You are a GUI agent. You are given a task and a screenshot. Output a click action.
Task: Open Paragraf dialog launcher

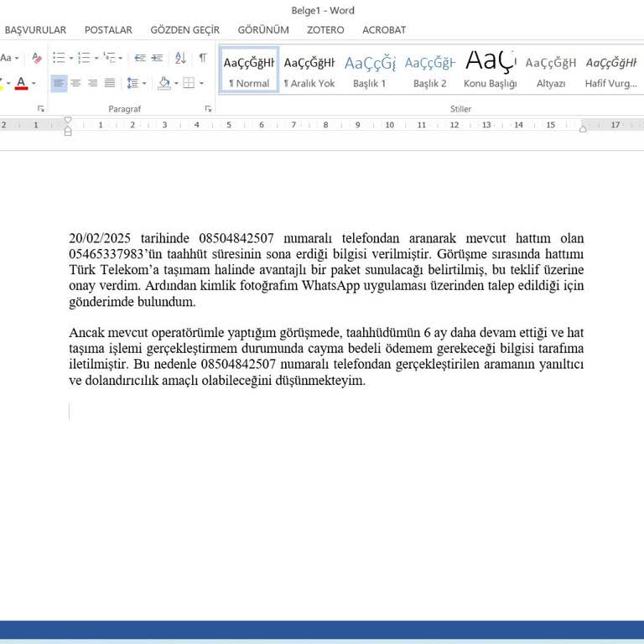coord(208,109)
